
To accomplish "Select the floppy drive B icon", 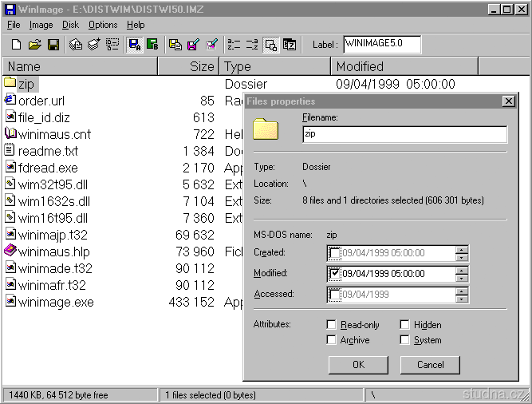I will pyautogui.click(x=152, y=45).
